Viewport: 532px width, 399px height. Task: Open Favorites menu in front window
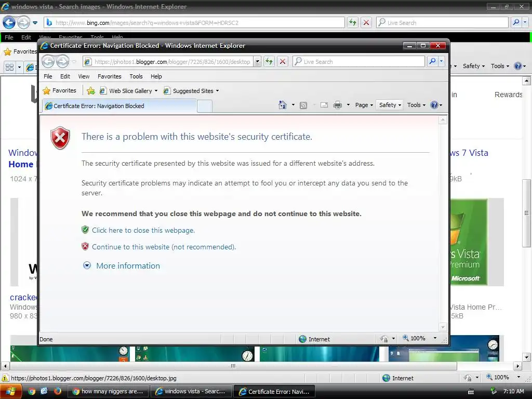(110, 76)
